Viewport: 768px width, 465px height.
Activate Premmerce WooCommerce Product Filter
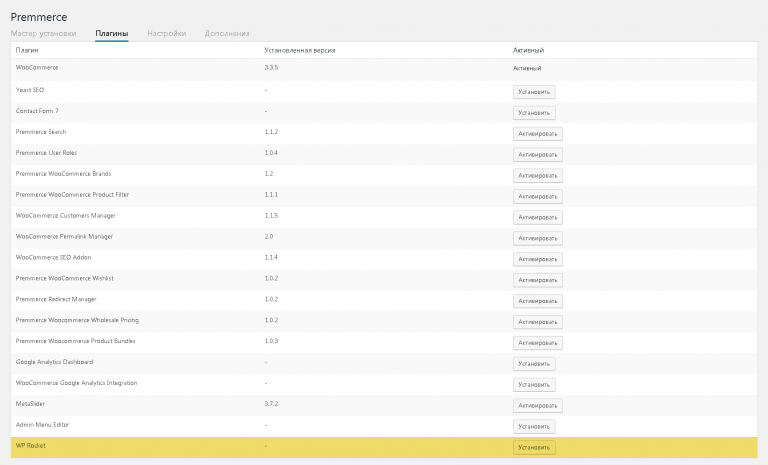[x=537, y=196]
